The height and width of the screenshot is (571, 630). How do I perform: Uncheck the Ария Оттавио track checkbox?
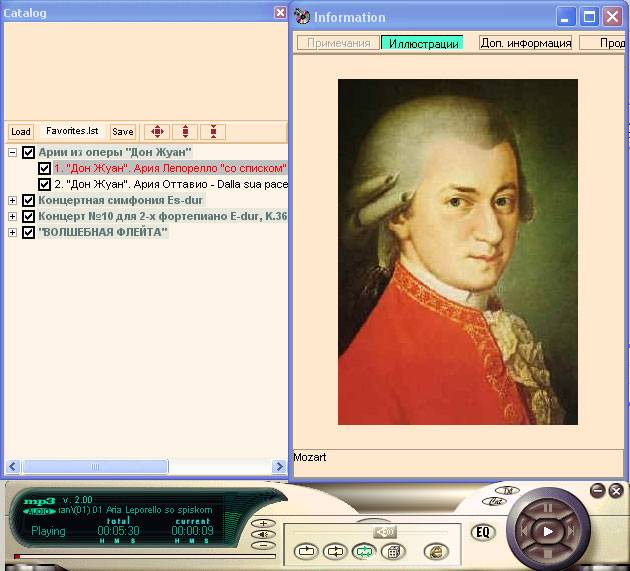[44, 184]
